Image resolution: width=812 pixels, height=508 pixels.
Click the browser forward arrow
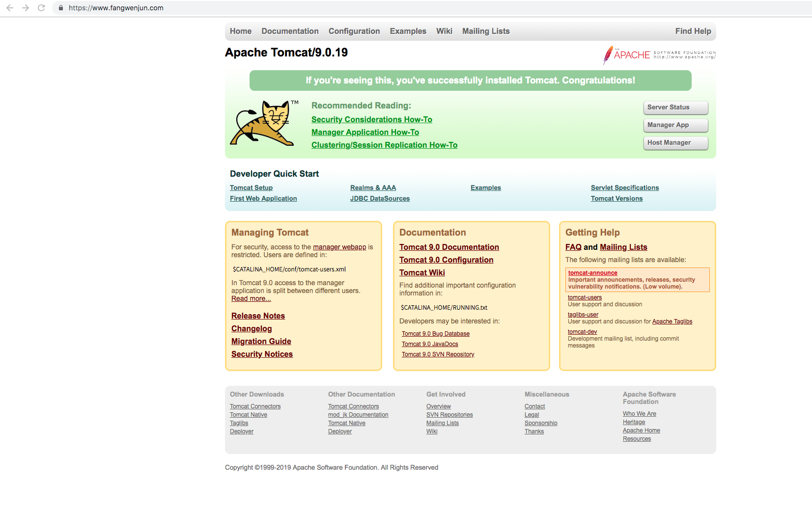(x=26, y=8)
